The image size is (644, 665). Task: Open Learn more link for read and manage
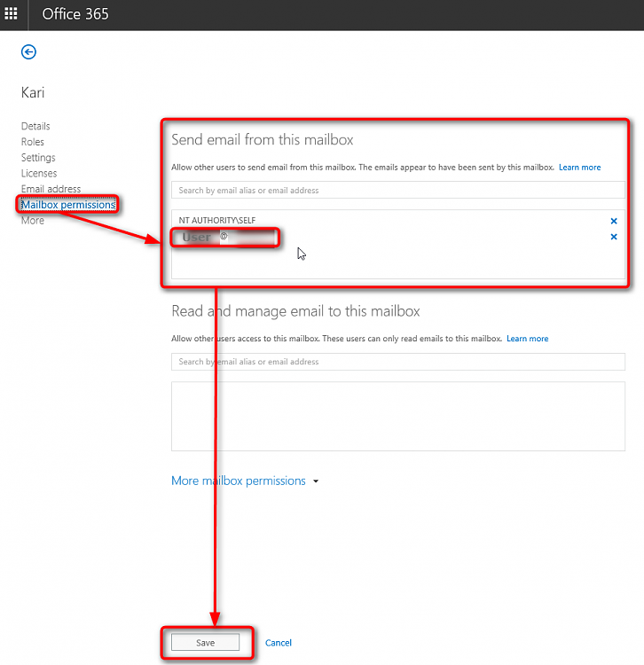point(527,339)
